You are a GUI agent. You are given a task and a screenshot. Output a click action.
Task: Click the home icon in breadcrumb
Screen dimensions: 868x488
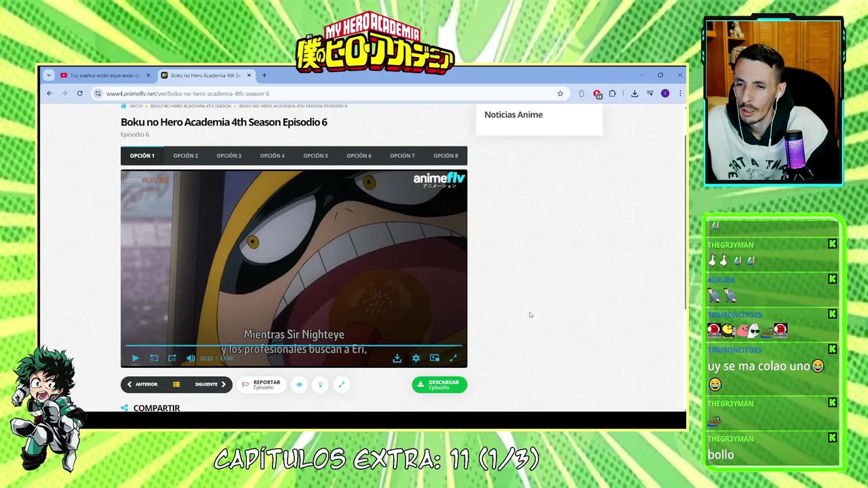coord(123,106)
